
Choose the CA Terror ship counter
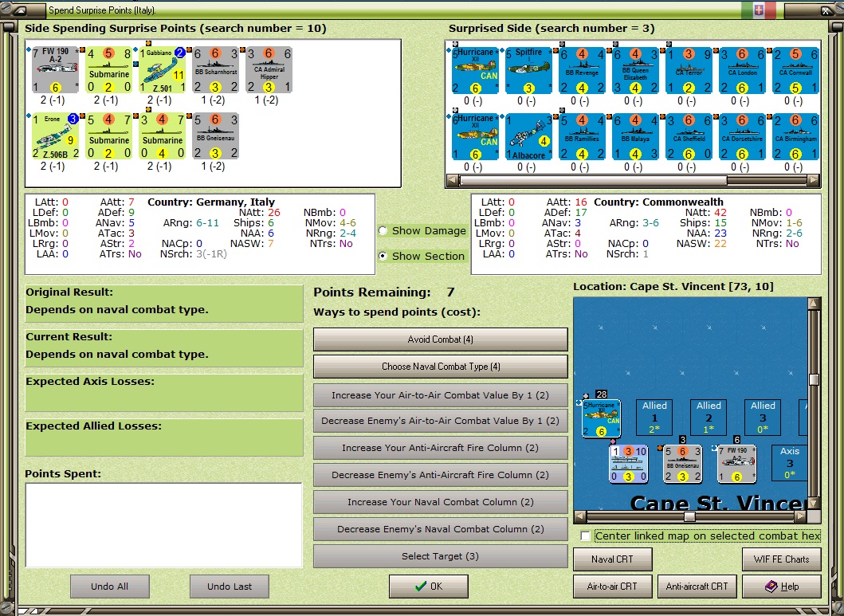pyautogui.click(x=689, y=70)
